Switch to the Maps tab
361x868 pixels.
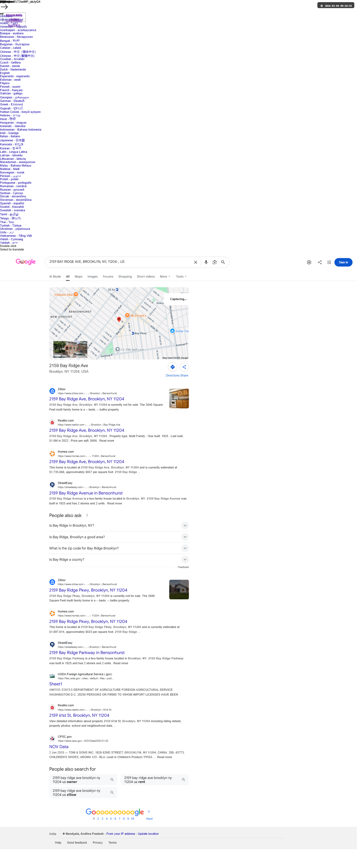[x=78, y=276]
